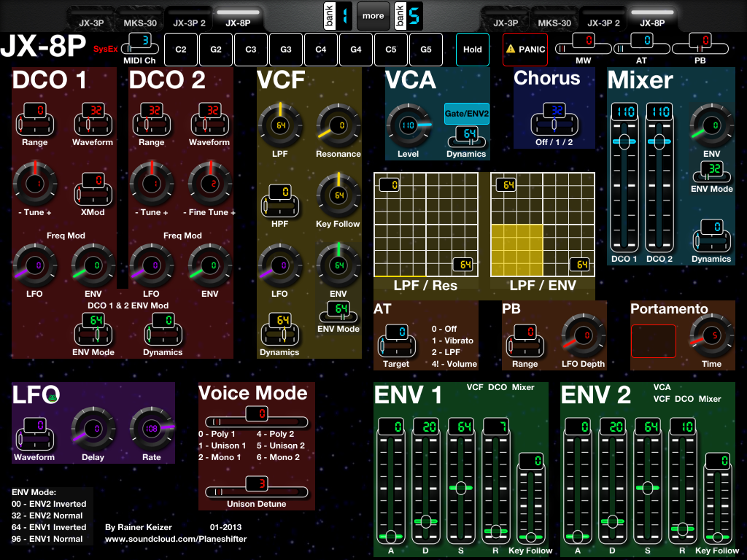Click the Portamento Time knob
This screenshot has height=560, width=747.
712,335
